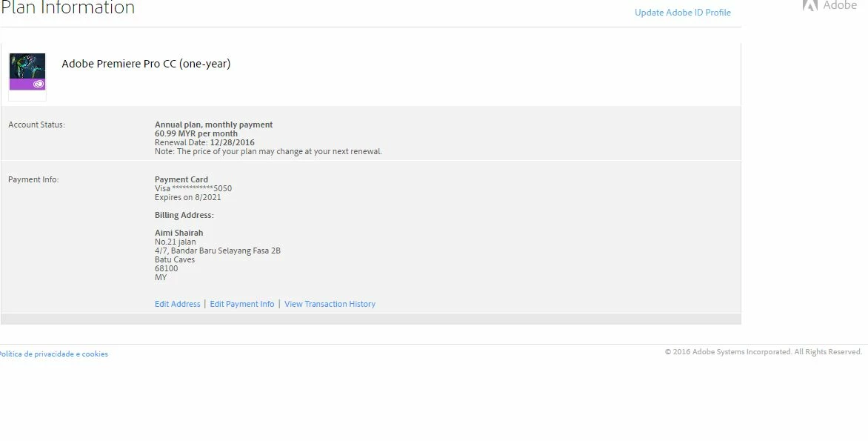
Task: Click the Payment Info label
Action: [x=33, y=179]
